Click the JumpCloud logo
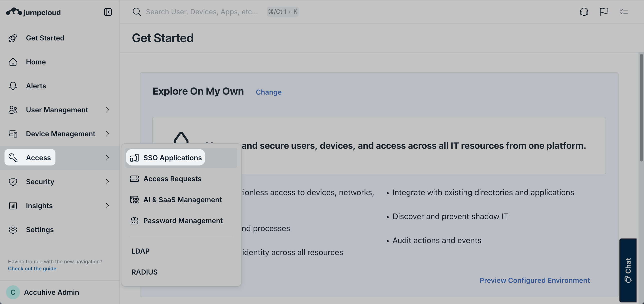This screenshot has height=304, width=644. click(x=33, y=12)
